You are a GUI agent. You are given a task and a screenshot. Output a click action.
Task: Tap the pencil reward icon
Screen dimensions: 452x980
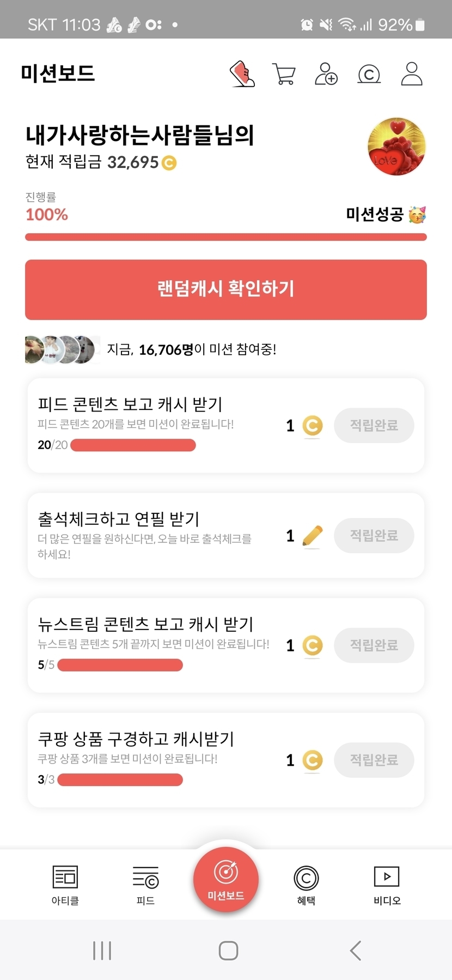(312, 536)
